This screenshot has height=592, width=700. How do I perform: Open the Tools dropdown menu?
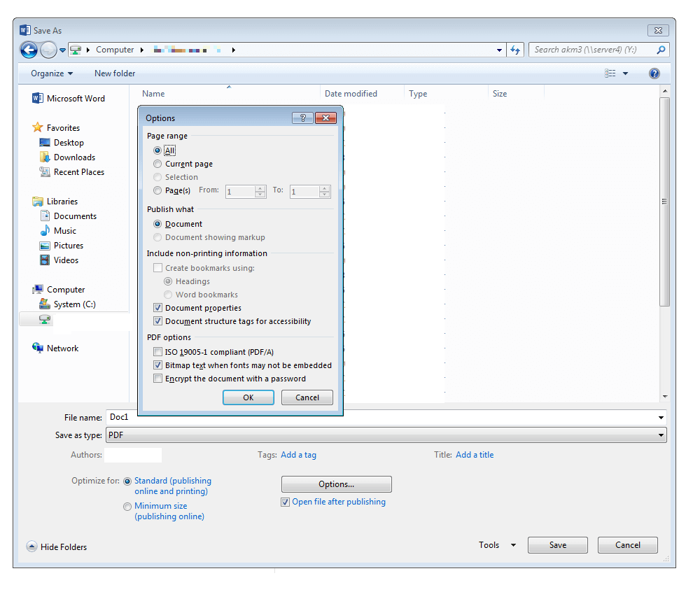click(497, 545)
